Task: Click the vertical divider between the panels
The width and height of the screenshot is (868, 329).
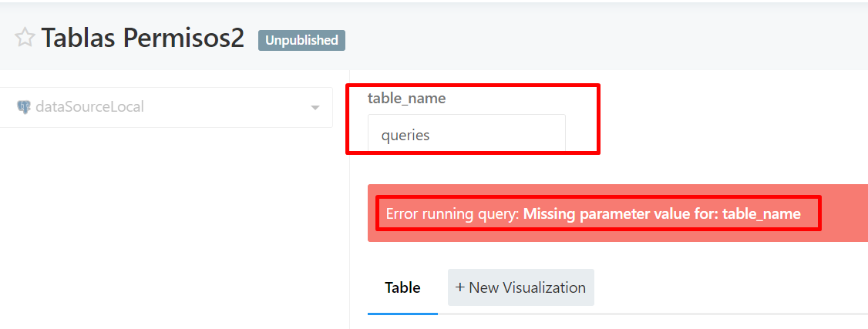Action: tap(349, 199)
